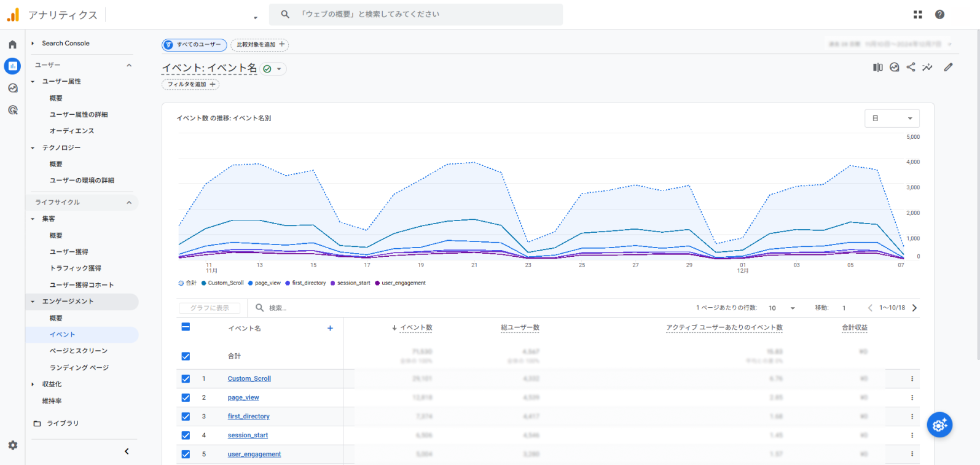Uncheck the page_view row checkbox
Screen dimensions: 980x465
(x=186, y=397)
